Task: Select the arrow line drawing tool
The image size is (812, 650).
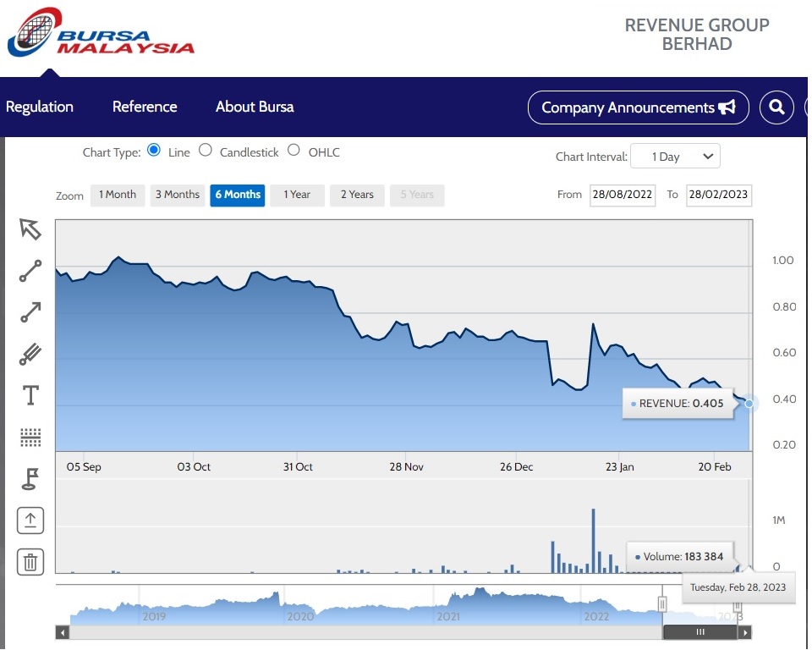Action: [x=30, y=312]
